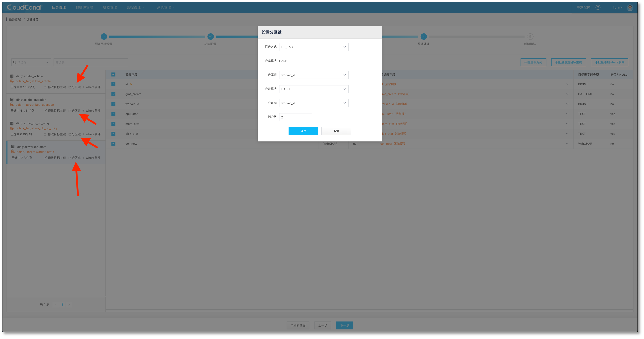This screenshot has height=339, width=644.
Task: Open the 拆分方式 DB_TAB dropdown
Action: pyautogui.click(x=313, y=47)
